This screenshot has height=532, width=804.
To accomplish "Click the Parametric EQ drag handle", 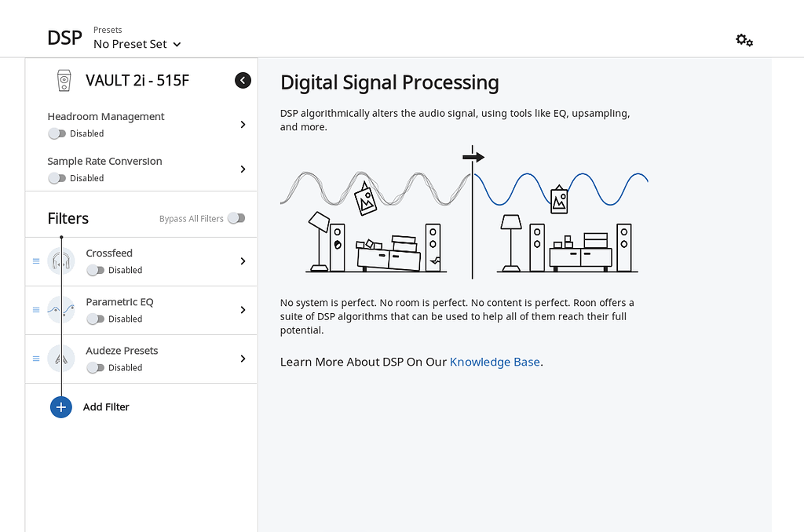I will coord(35,309).
